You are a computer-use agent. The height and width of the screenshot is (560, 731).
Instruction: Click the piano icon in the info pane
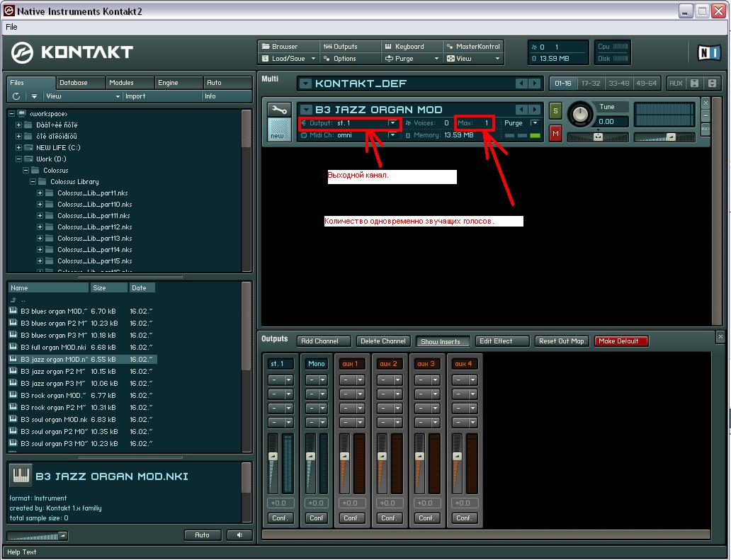tap(21, 475)
